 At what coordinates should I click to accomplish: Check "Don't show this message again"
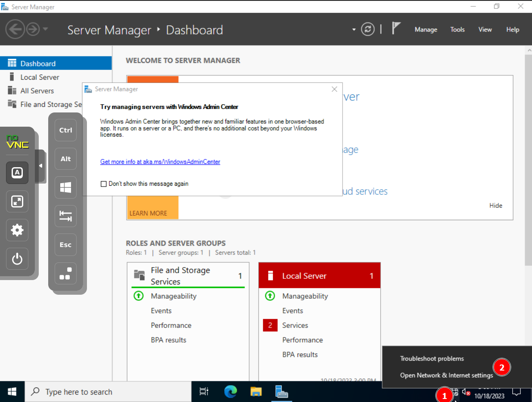tap(103, 184)
